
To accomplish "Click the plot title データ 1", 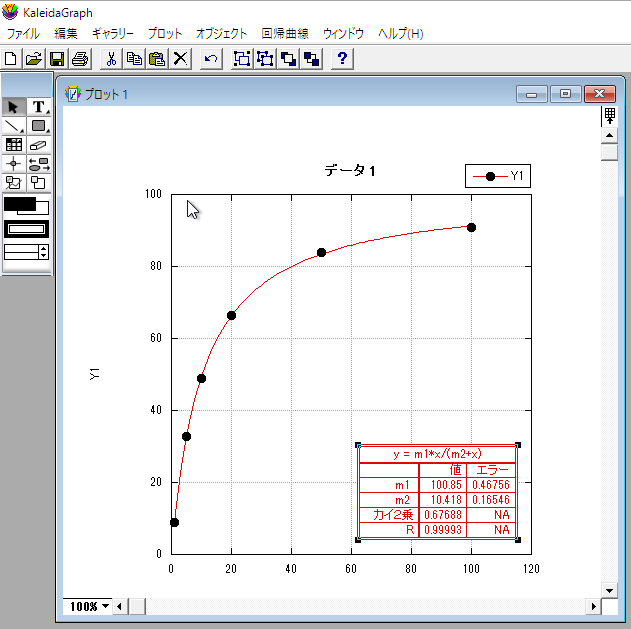I will tap(350, 171).
